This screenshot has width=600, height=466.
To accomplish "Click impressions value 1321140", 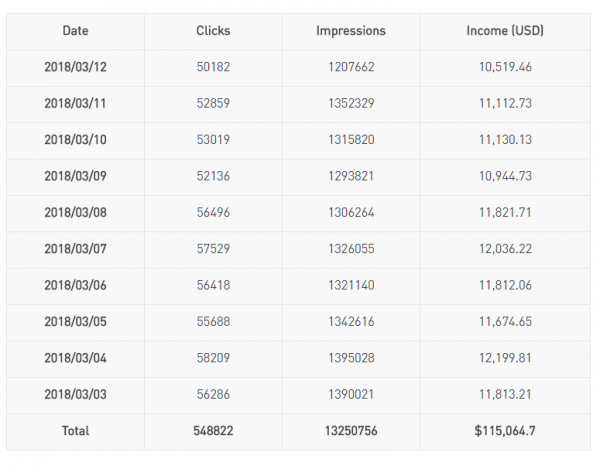I will pos(351,285).
